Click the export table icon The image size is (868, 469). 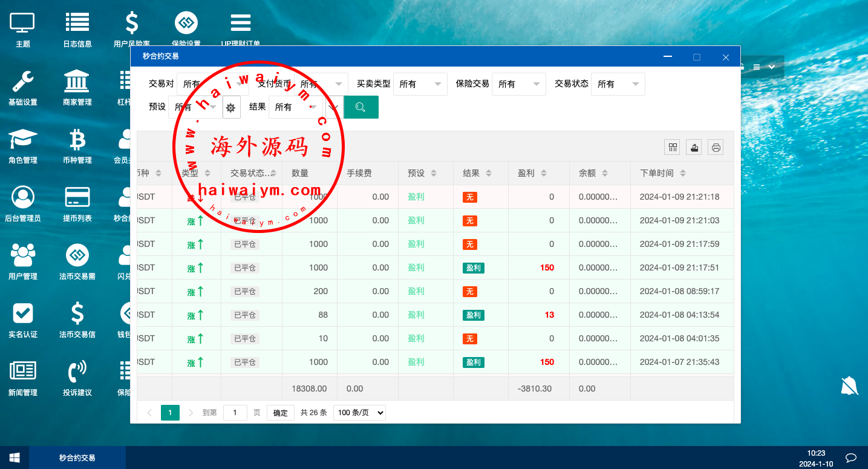coord(694,147)
